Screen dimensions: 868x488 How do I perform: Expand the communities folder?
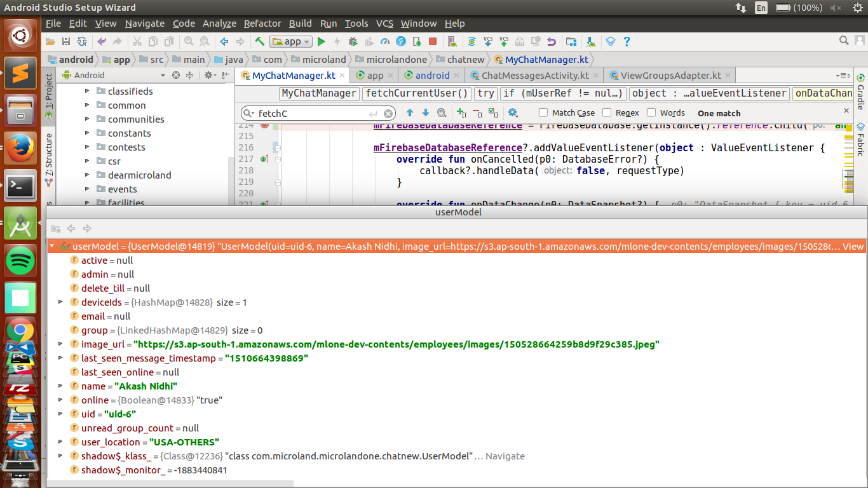tap(87, 119)
